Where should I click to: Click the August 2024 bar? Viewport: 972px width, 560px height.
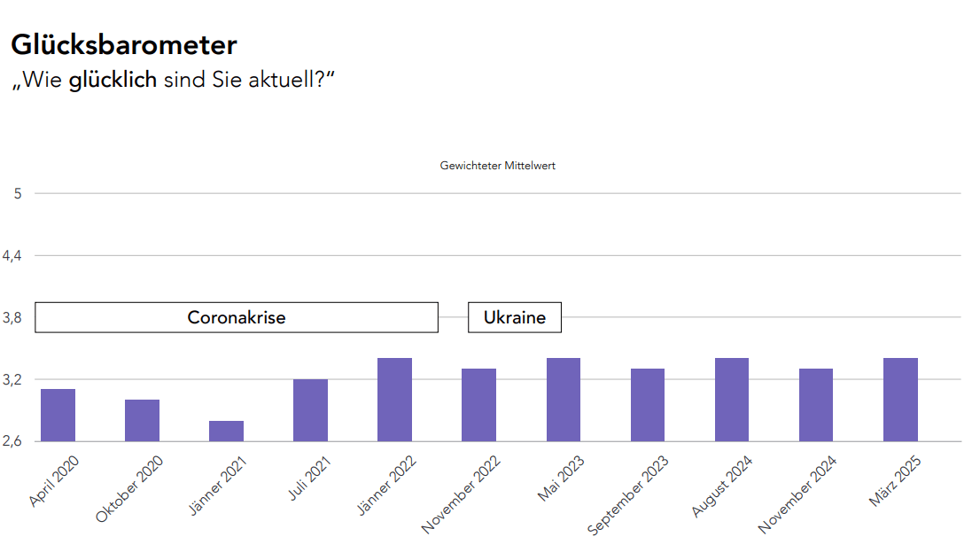tap(732, 400)
